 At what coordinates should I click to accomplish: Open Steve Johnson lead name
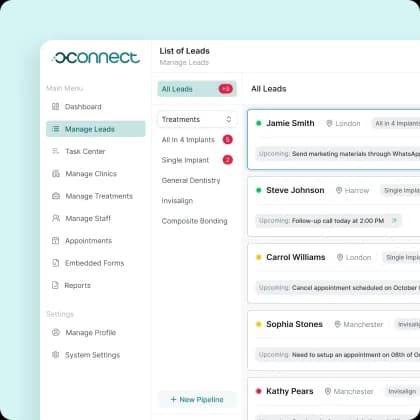pos(295,190)
